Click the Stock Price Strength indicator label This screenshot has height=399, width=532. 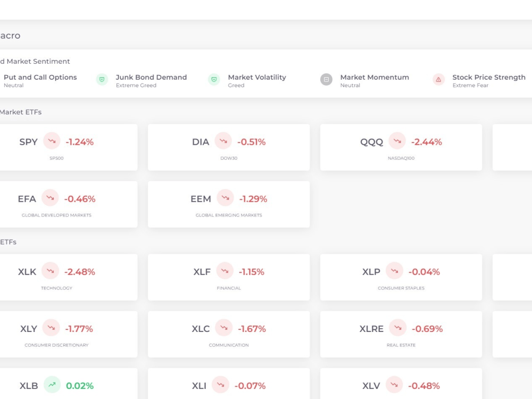(x=489, y=77)
